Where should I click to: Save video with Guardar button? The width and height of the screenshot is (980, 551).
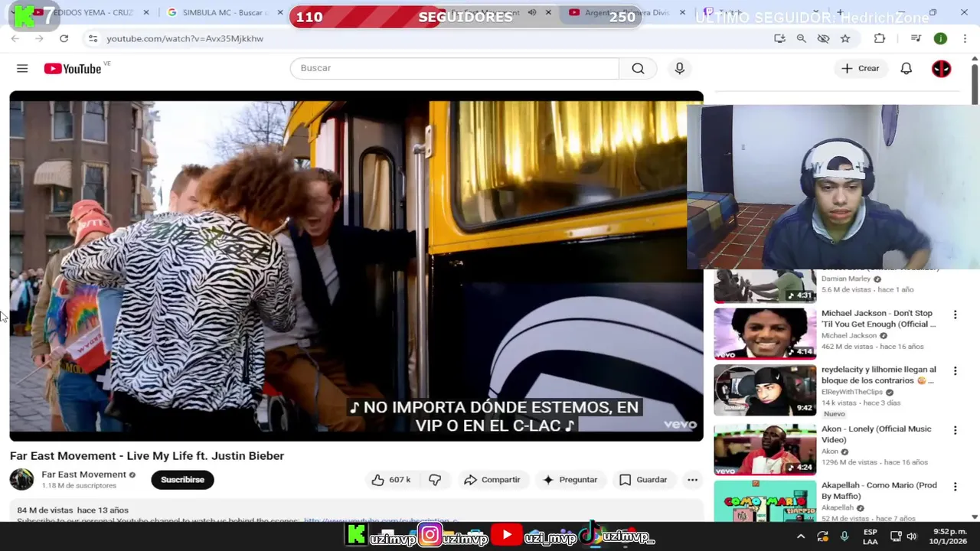[643, 480]
